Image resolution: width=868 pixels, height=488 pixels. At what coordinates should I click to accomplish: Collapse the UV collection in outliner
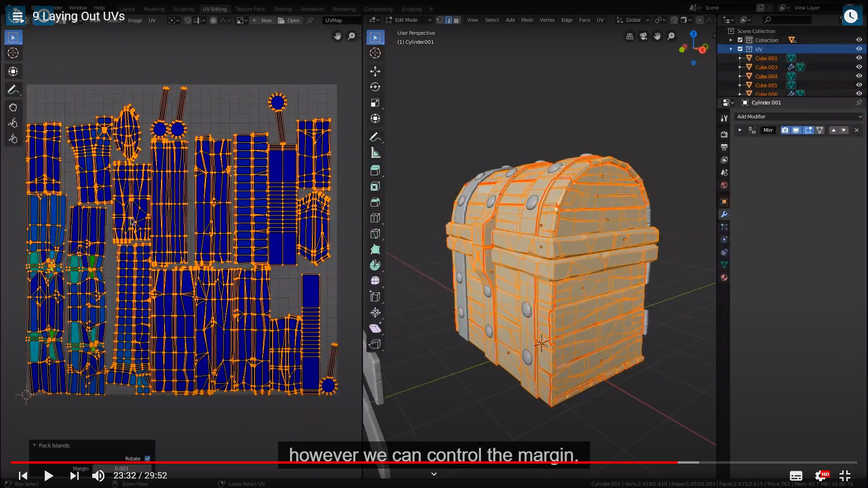pyautogui.click(x=731, y=49)
